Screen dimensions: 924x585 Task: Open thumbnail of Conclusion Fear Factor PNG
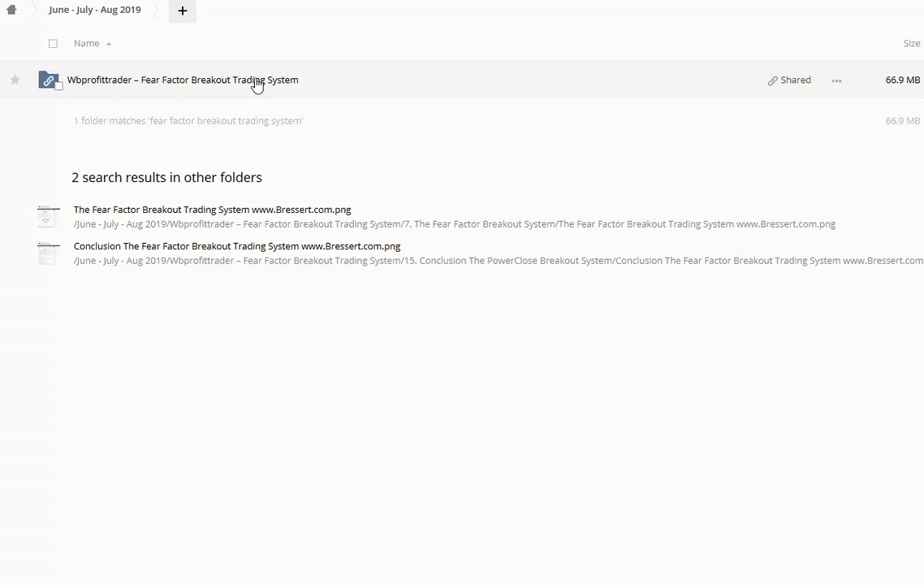(x=48, y=253)
